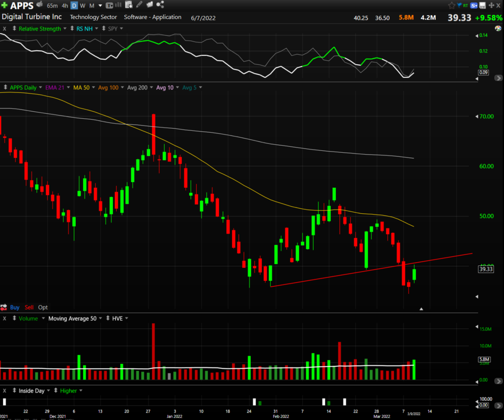504x420 pixels.
Task: Click reorder arrows beside APPS Daily
Action: [x=6, y=87]
